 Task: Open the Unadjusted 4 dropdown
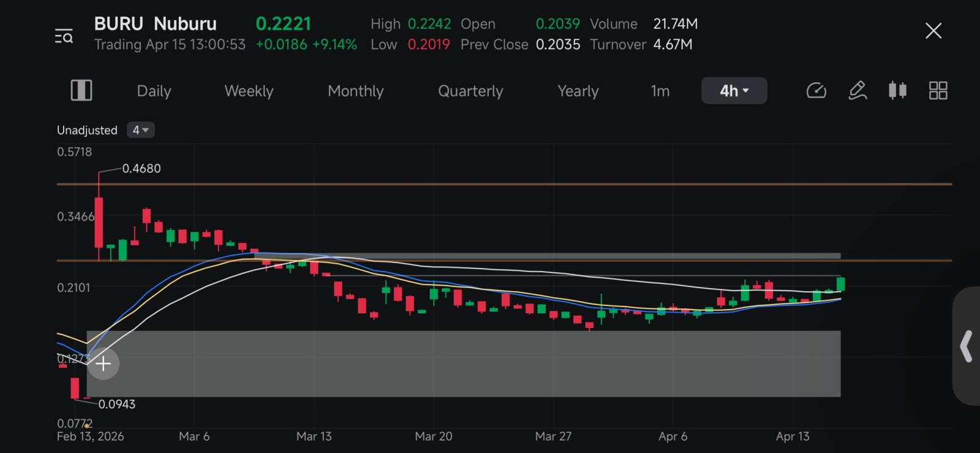(x=140, y=130)
